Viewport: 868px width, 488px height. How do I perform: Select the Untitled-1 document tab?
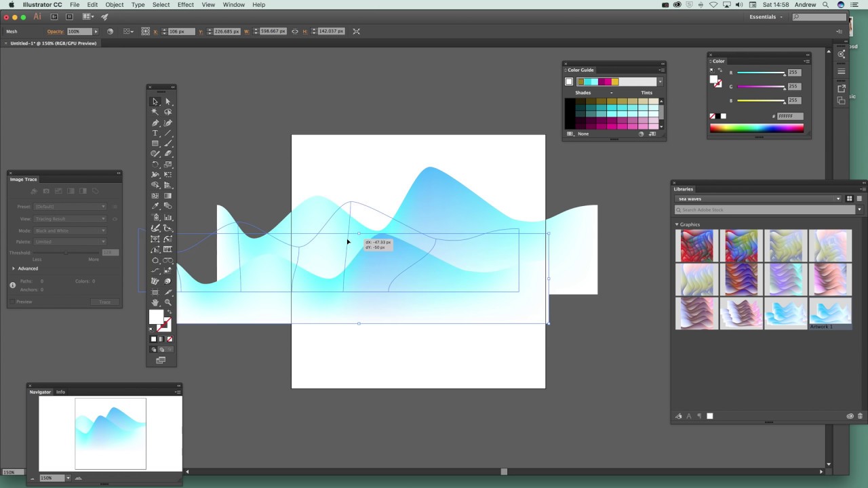53,43
